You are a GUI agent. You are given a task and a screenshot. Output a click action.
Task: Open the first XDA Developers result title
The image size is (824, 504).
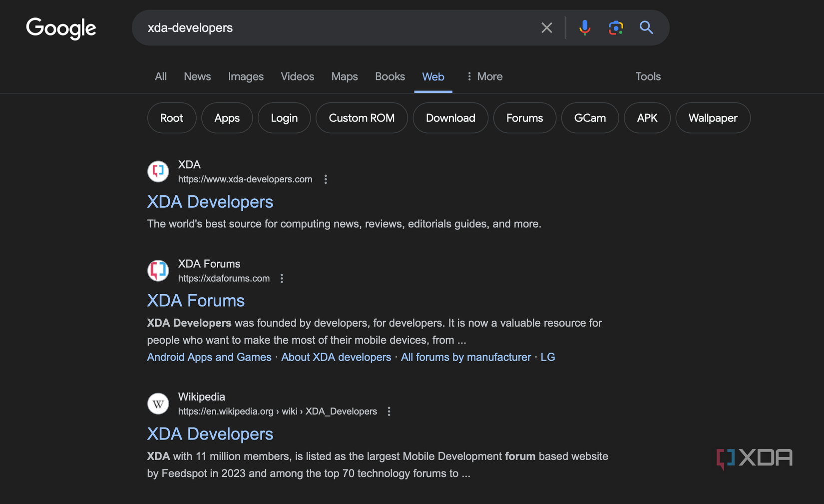coord(210,202)
